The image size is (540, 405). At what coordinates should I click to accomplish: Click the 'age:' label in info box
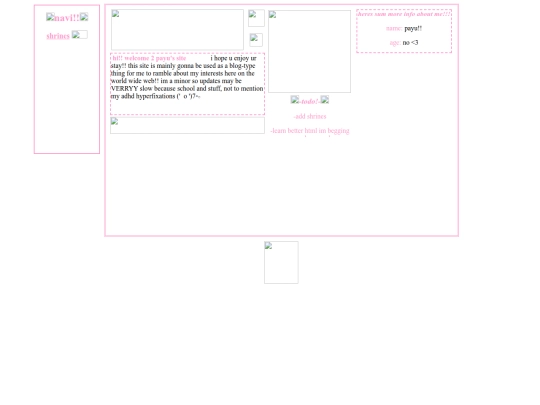click(395, 43)
